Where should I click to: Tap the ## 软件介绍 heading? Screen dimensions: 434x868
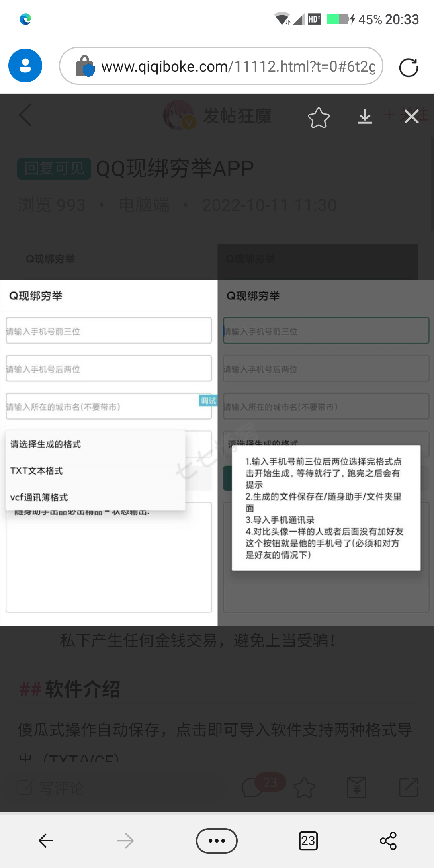click(70, 689)
